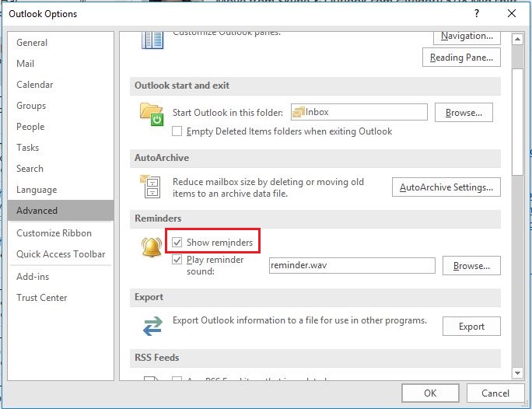The height and width of the screenshot is (409, 532).
Task: Click the Inbox folder icon in field
Action: click(x=298, y=112)
